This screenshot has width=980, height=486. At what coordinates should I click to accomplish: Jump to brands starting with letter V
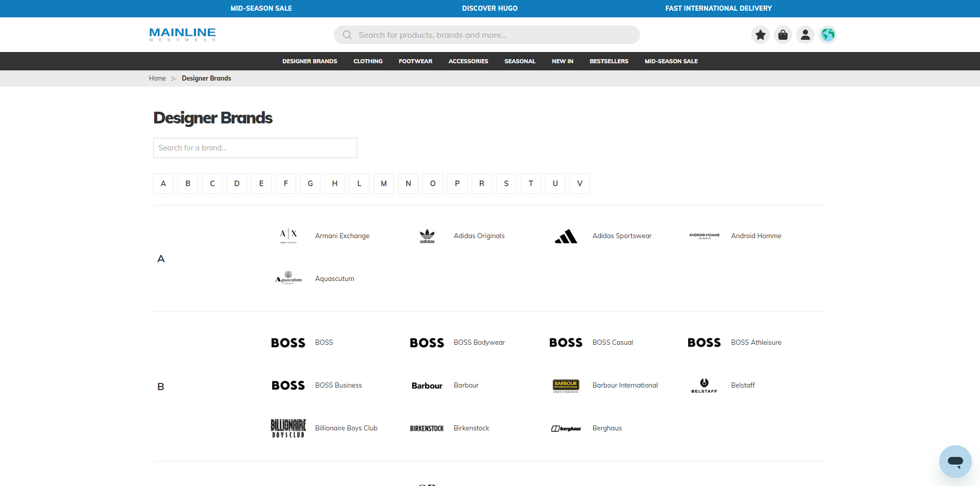[580, 184]
